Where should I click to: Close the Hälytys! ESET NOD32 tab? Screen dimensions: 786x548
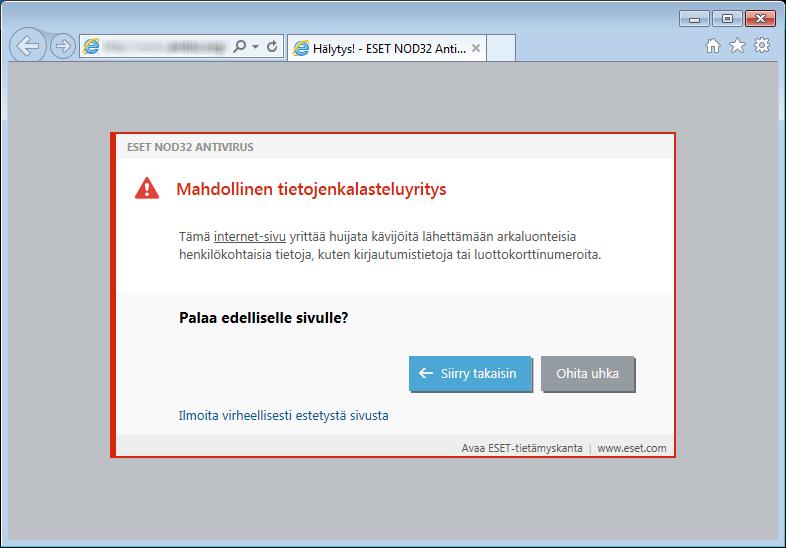476,48
